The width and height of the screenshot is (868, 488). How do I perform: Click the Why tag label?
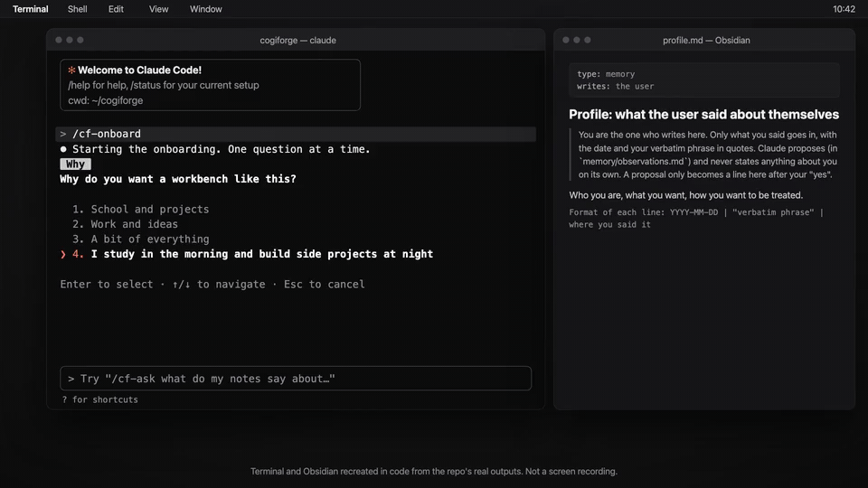(x=75, y=164)
